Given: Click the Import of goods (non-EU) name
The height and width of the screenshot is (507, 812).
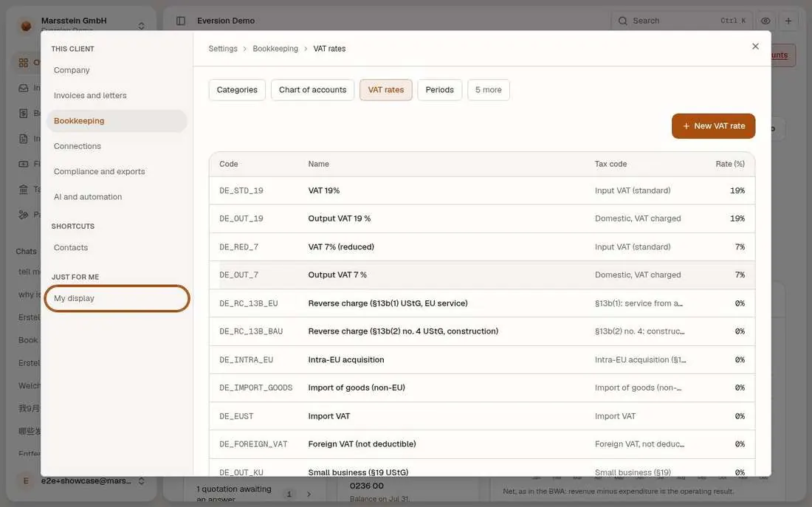Looking at the screenshot, I should pos(357,388).
